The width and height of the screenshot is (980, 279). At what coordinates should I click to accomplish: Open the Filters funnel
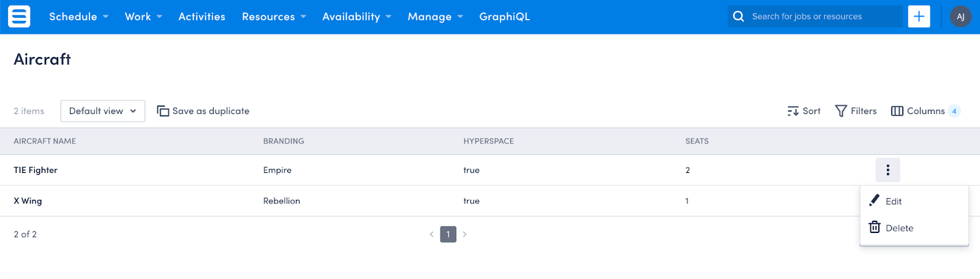click(x=841, y=111)
